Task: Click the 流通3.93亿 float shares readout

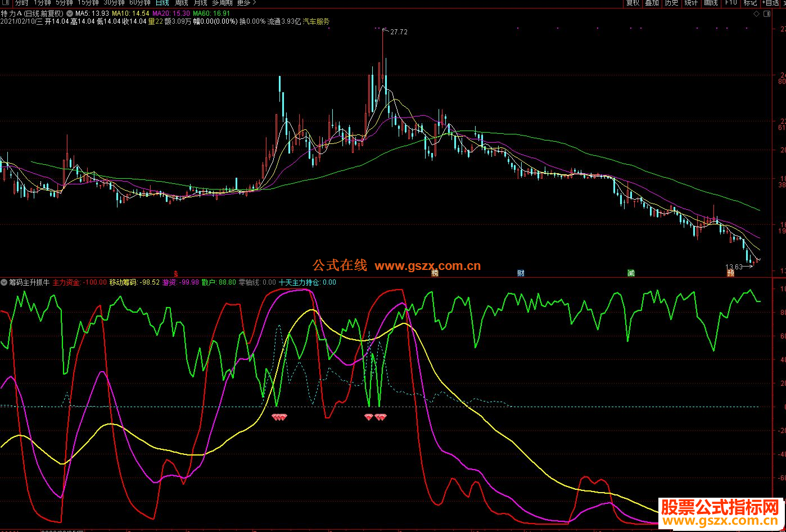Action: pyautogui.click(x=283, y=21)
